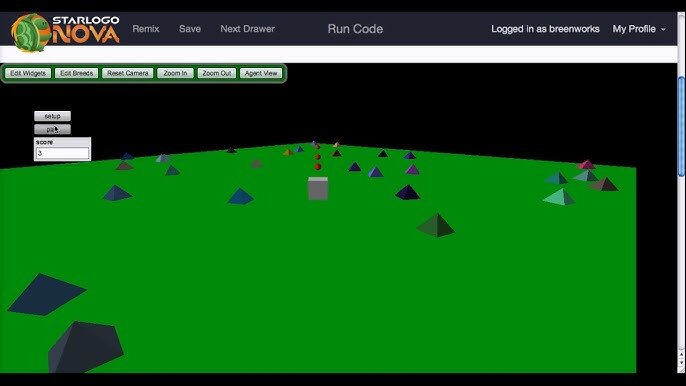
Task: Open the Remix option
Action: pos(146,29)
